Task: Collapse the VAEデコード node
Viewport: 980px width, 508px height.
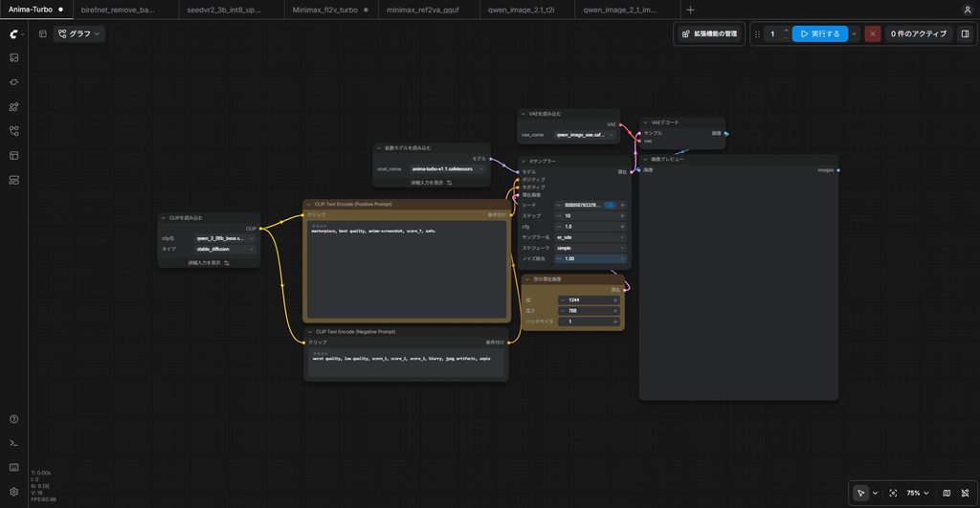Action: point(645,122)
